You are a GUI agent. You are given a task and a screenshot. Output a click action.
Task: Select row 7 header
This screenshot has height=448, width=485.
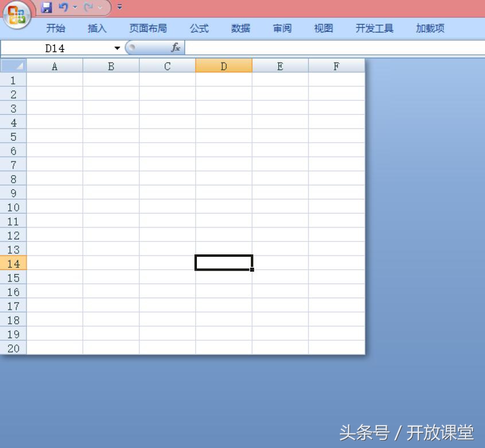[13, 164]
